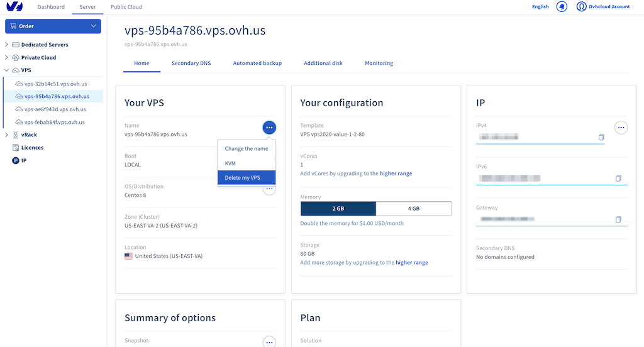Copy the Gateway address
Viewport: 644px width, 347px height.
point(618,219)
